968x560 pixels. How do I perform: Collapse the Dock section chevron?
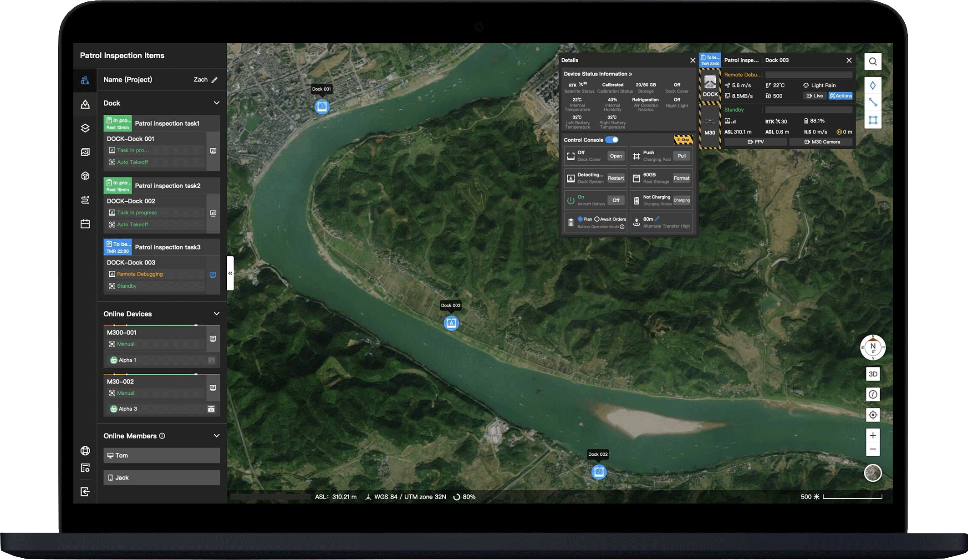click(x=216, y=103)
